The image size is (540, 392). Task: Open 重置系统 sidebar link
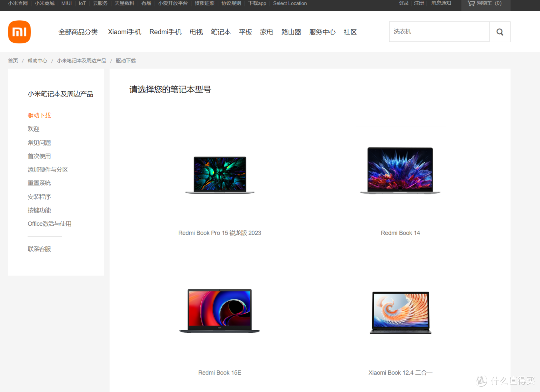(x=39, y=183)
